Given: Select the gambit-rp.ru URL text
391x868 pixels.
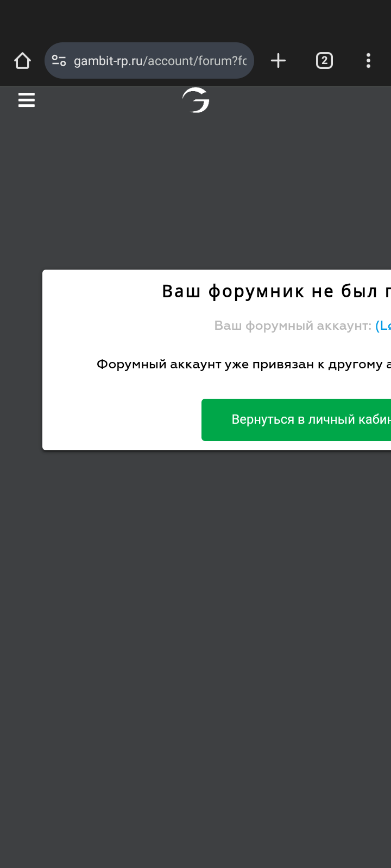Looking at the screenshot, I should (160, 61).
